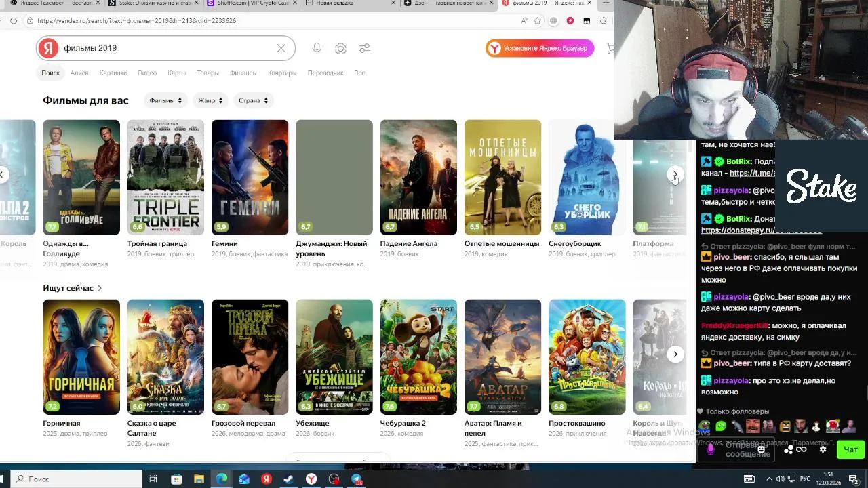Open the 'Горничная' movie poster
The height and width of the screenshot is (488, 868).
(81, 357)
